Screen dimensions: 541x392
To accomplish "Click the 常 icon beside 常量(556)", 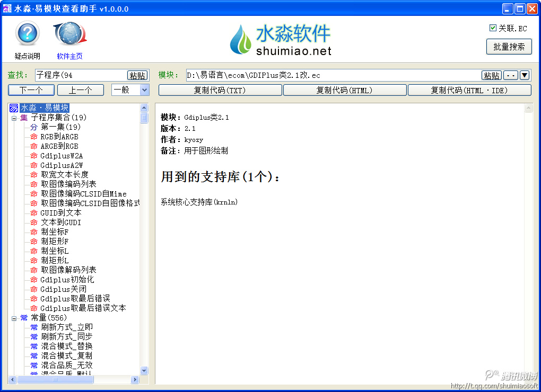I will 24,318.
